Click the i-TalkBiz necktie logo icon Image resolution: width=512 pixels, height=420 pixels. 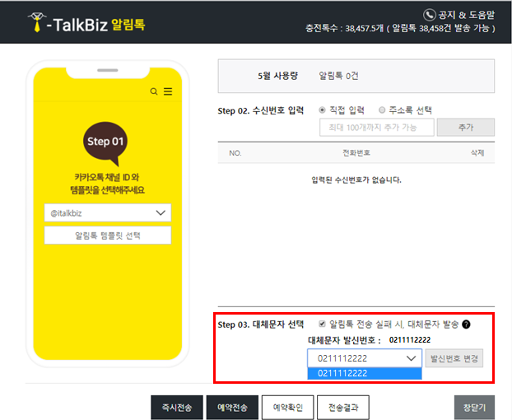pyautogui.click(x=37, y=22)
